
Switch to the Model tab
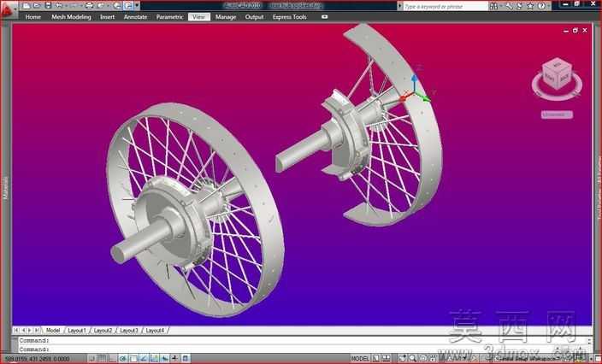pos(53,330)
